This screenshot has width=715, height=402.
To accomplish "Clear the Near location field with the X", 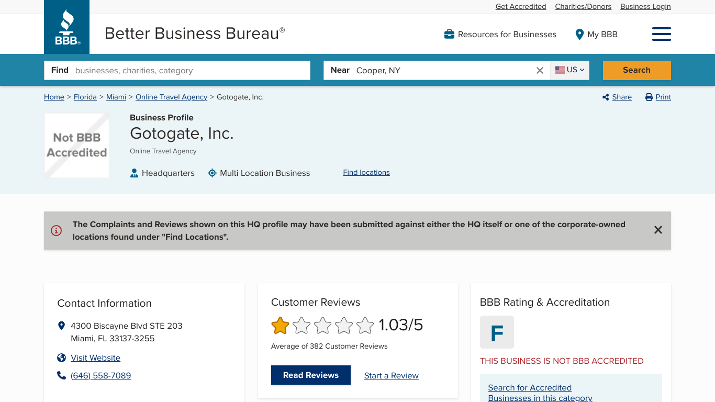I will [540, 70].
